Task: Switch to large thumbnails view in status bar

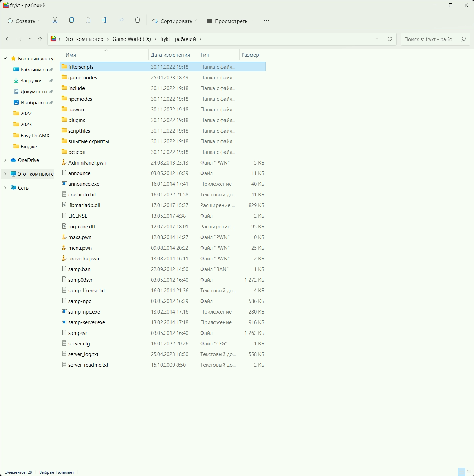Action: (469, 472)
